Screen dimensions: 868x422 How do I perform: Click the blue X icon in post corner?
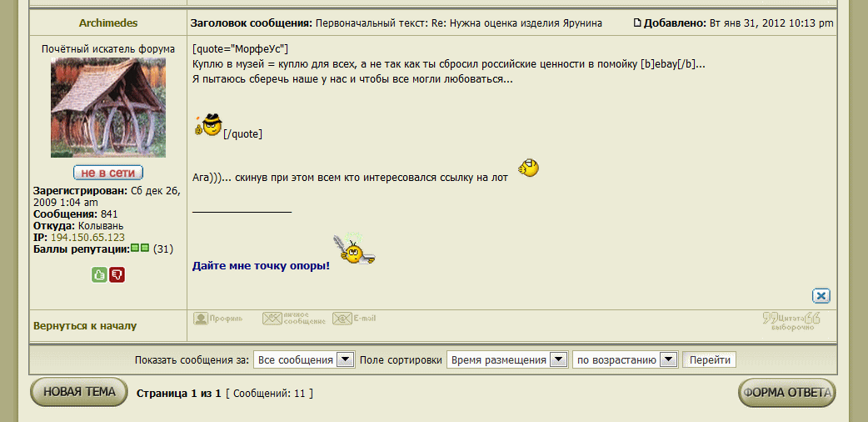(x=821, y=295)
